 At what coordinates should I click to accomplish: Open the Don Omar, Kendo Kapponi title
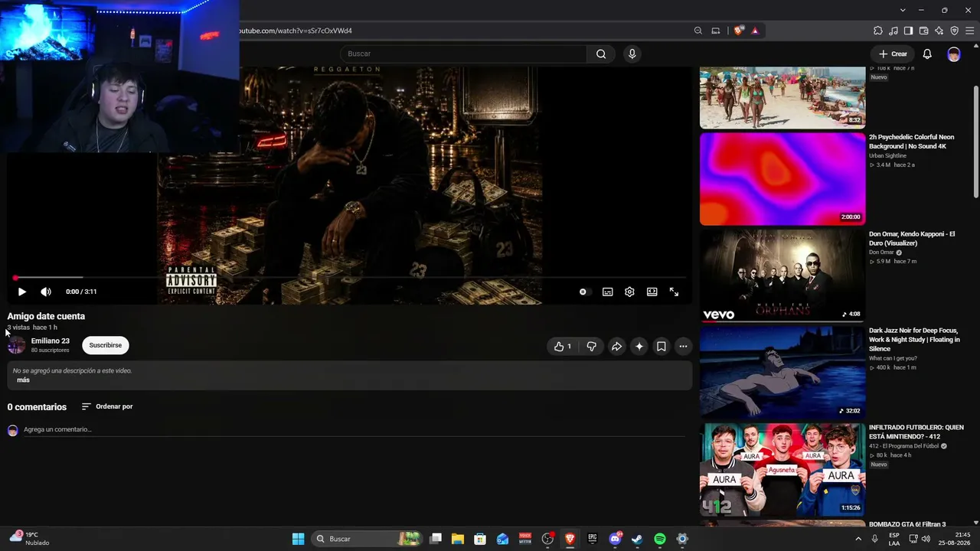click(912, 238)
